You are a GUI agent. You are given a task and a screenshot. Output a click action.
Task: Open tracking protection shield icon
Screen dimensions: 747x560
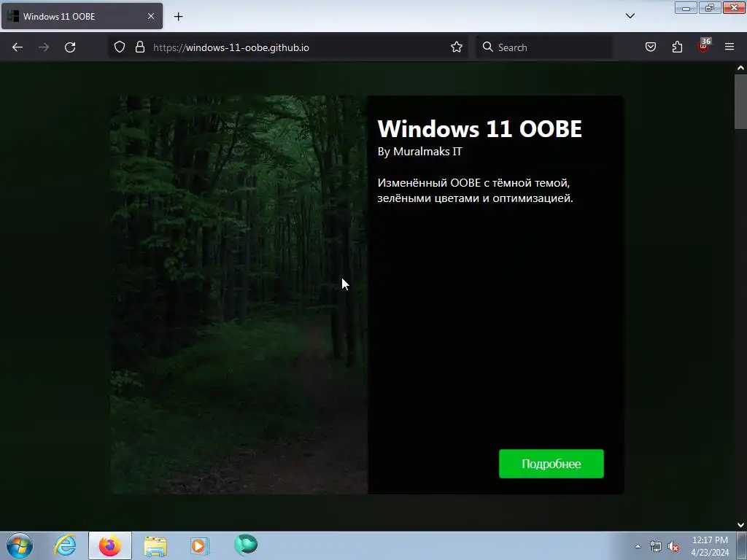tap(120, 47)
